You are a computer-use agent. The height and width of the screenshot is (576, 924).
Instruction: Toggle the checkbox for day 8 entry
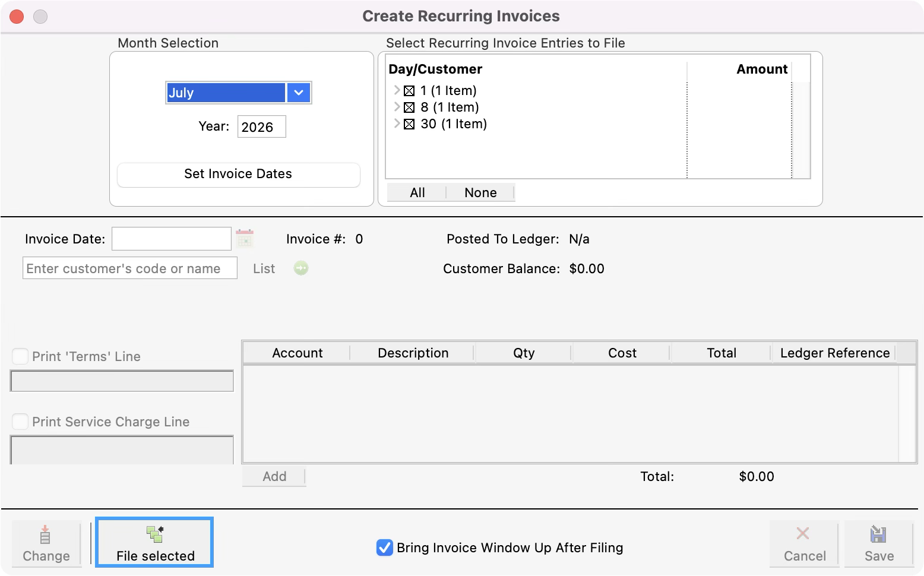click(409, 107)
